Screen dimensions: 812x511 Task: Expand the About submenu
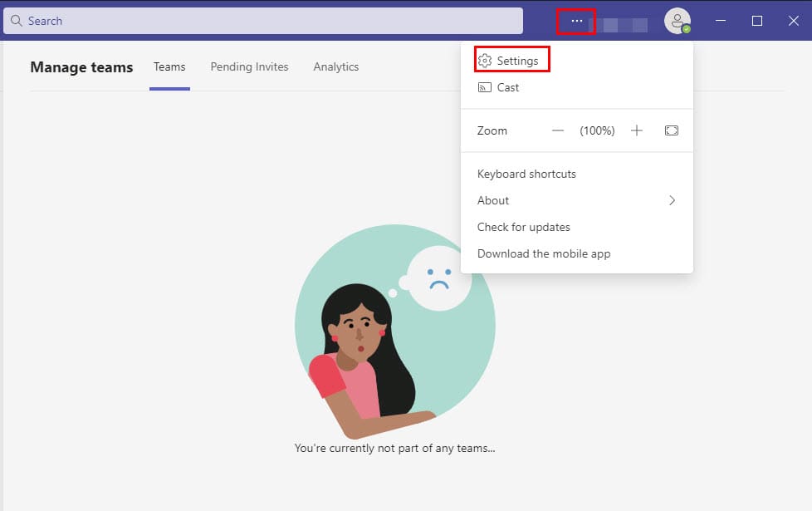(x=493, y=200)
